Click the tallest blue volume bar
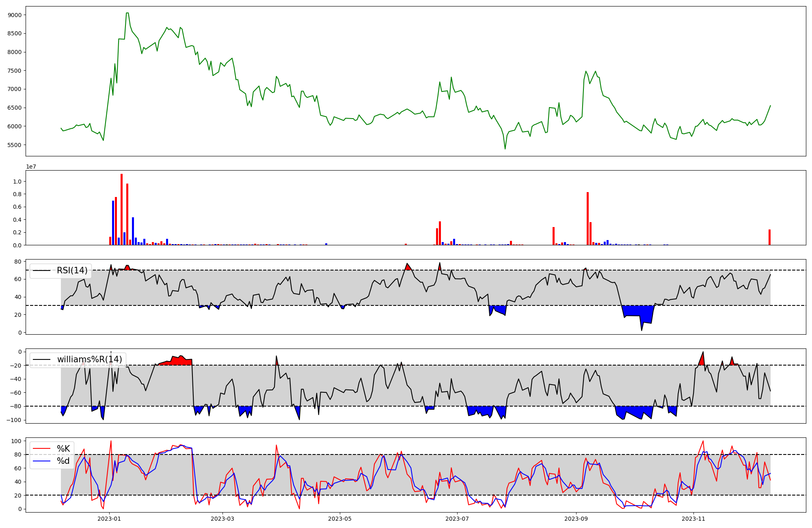This screenshot has height=528, width=812. click(113, 223)
